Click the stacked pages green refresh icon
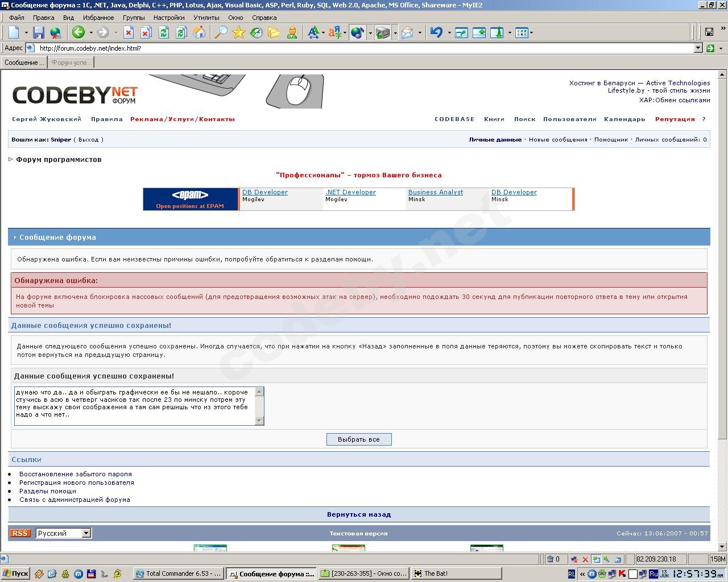The image size is (728, 582). tap(181, 32)
